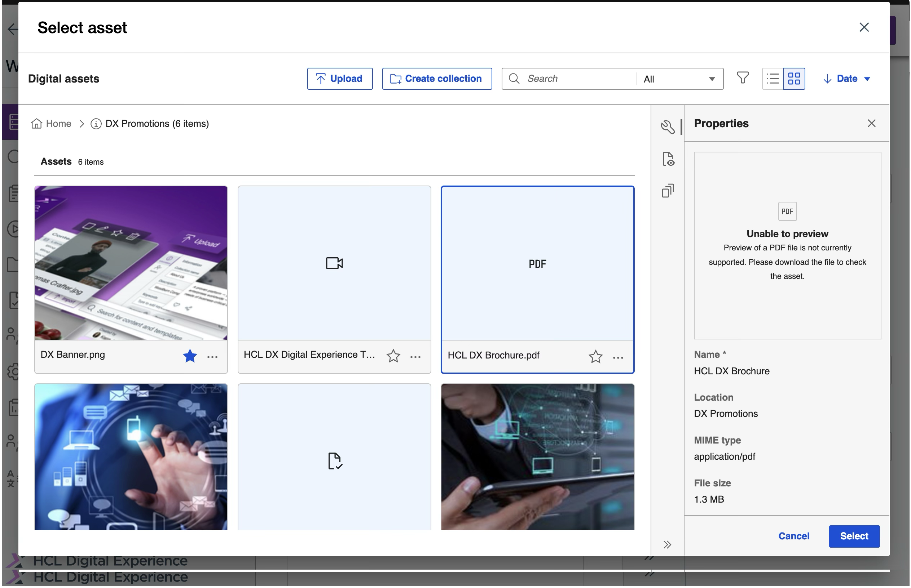Click Create collection button
The height and width of the screenshot is (588, 911).
(437, 79)
